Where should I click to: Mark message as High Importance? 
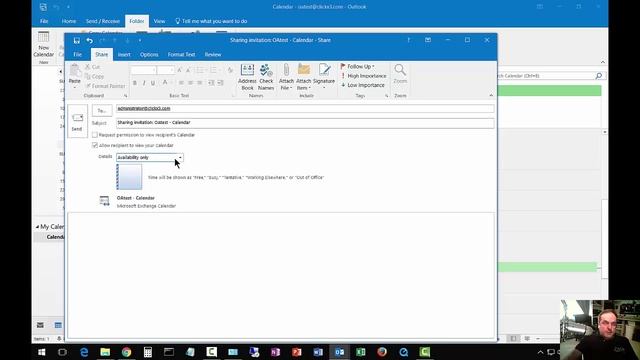pyautogui.click(x=363, y=76)
